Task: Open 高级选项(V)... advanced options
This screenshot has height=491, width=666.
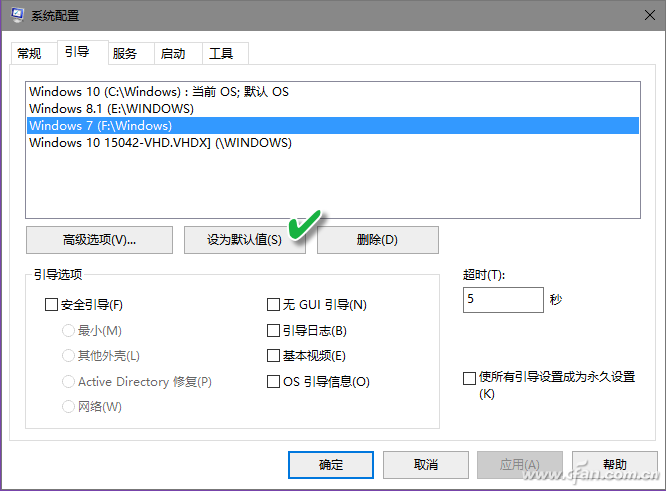Action: point(99,240)
